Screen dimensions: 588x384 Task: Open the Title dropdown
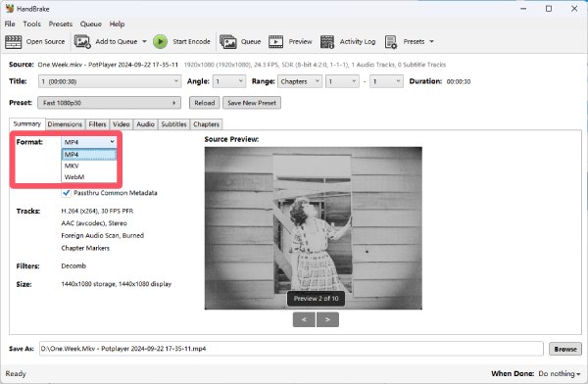[x=110, y=81]
